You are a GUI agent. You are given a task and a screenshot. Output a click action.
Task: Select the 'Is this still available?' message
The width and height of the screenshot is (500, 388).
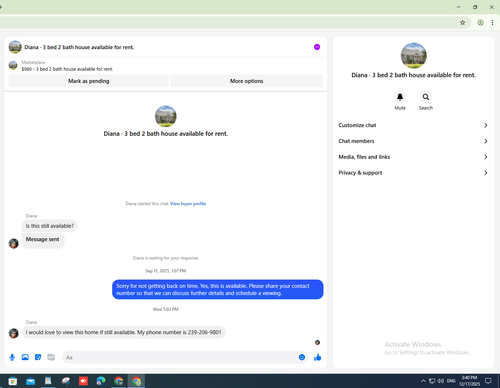coord(50,226)
